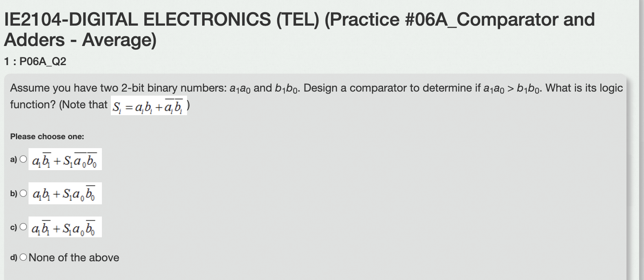Click the formula image next to option a
Screen dimensions: 644x280
[x=64, y=160]
